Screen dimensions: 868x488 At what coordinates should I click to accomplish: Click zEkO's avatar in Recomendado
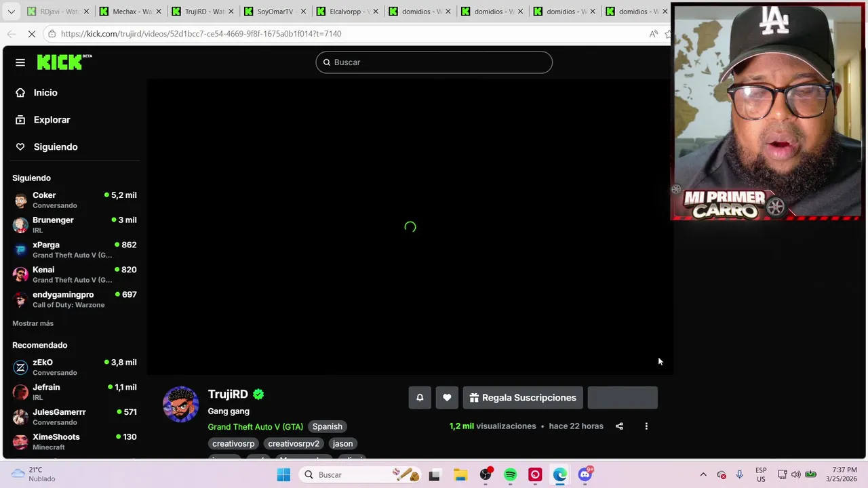pyautogui.click(x=21, y=367)
